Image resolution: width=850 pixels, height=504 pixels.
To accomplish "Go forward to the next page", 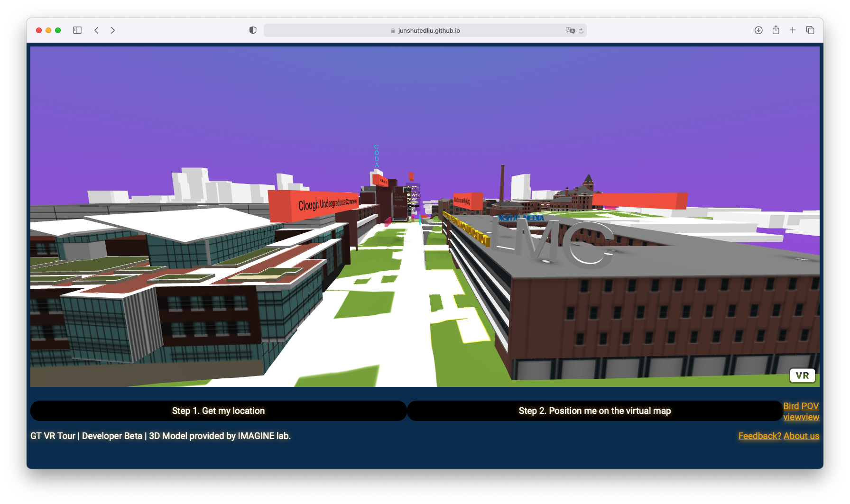I will (113, 30).
